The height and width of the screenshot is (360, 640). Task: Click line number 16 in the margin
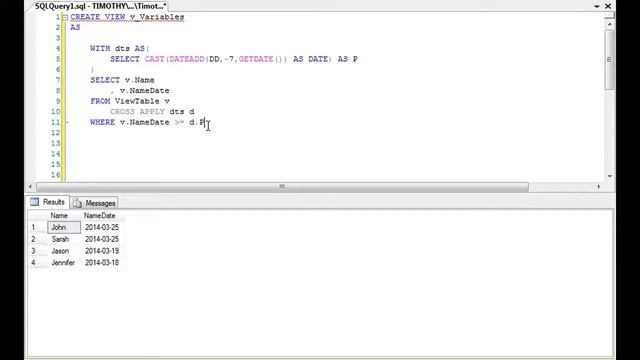[56, 175]
